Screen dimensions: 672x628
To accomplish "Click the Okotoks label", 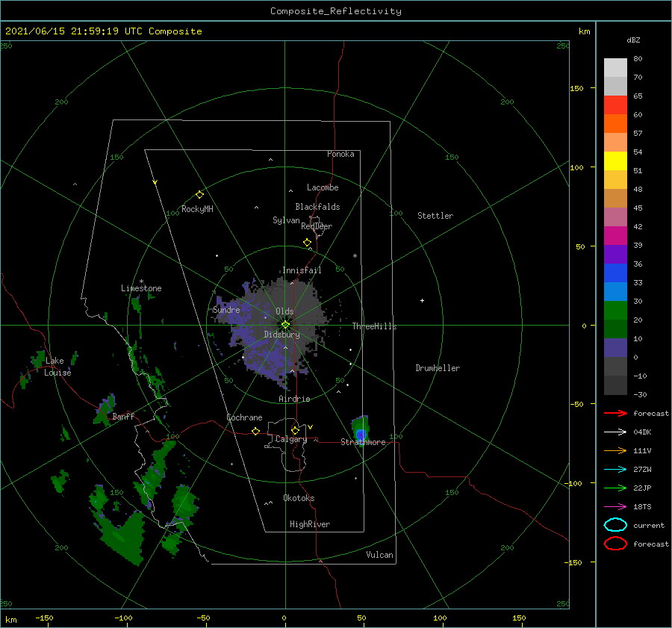I will (x=299, y=498).
